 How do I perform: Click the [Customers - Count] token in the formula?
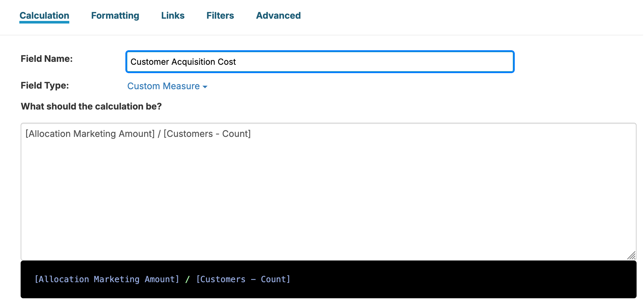[x=208, y=133]
